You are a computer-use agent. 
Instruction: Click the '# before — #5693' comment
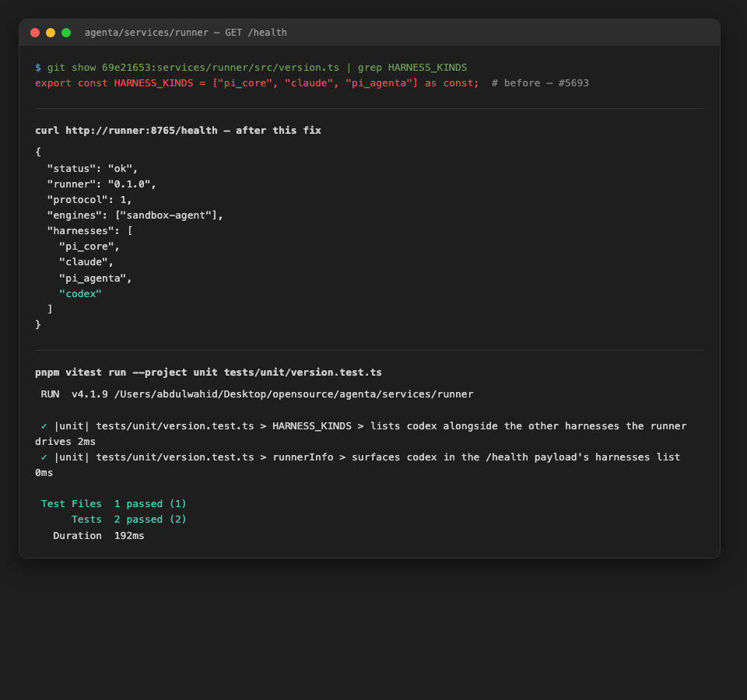click(x=540, y=83)
